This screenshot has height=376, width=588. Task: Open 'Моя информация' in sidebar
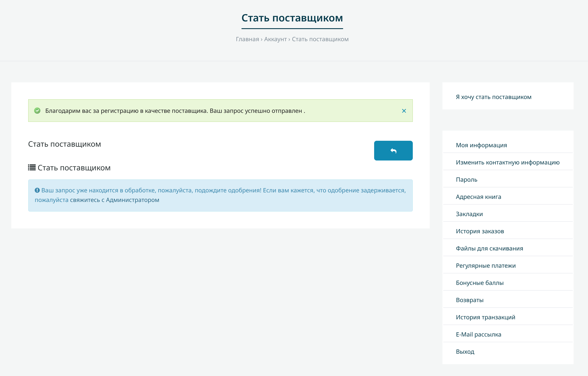(481, 145)
